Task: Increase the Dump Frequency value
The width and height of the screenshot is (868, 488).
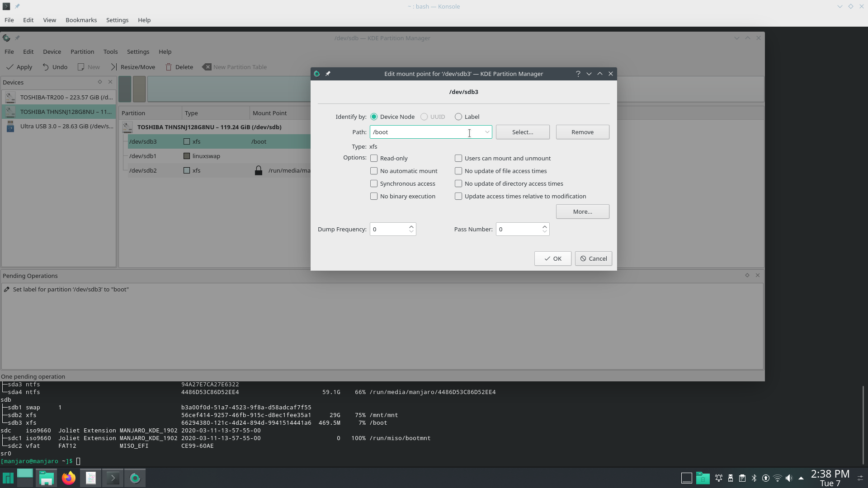Action: [411, 226]
